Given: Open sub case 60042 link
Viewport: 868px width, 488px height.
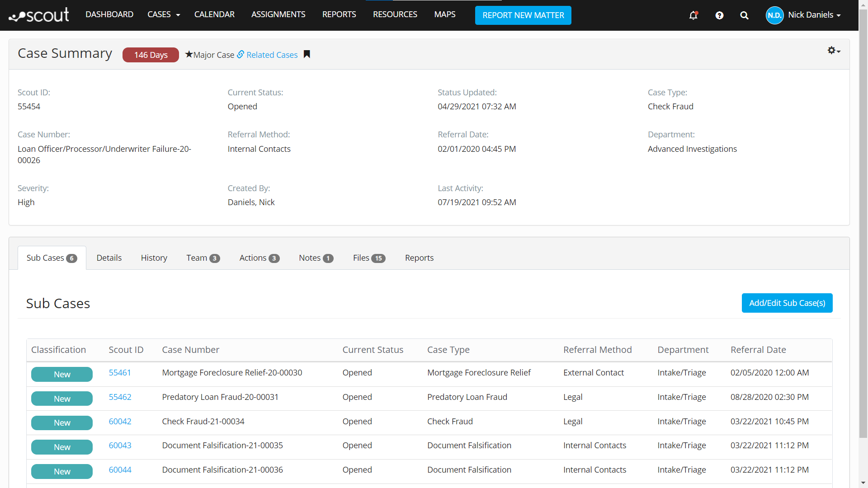Looking at the screenshot, I should (120, 421).
